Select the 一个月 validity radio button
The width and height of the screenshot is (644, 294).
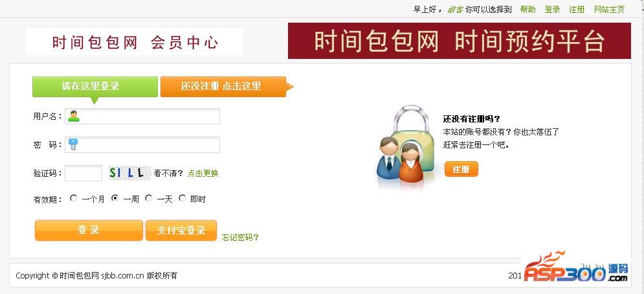[x=73, y=198]
